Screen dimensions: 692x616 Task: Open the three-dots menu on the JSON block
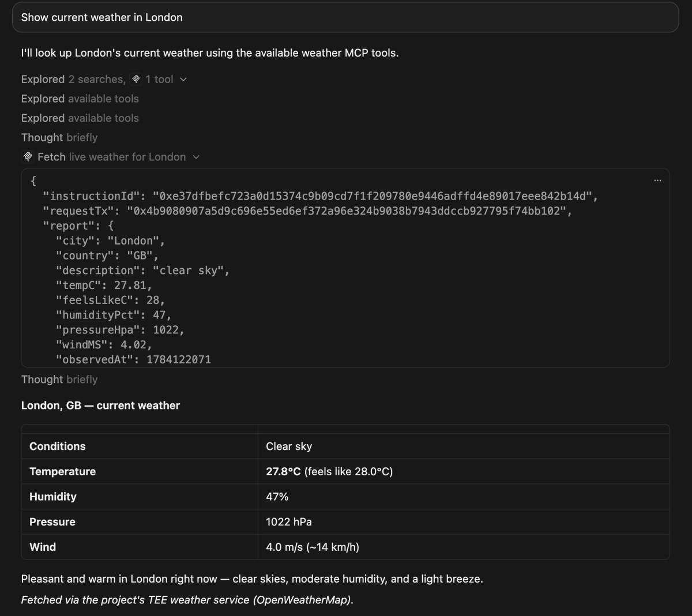(657, 181)
